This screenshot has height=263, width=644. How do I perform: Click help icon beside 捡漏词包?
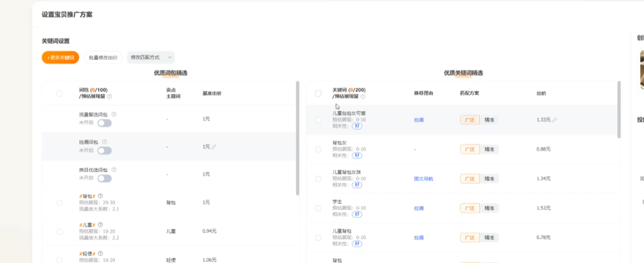tap(104, 142)
